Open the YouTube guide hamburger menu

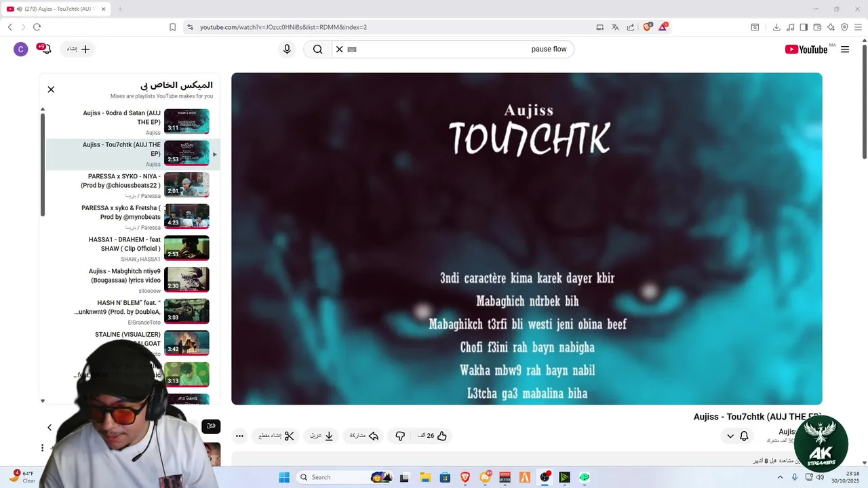[845, 49]
